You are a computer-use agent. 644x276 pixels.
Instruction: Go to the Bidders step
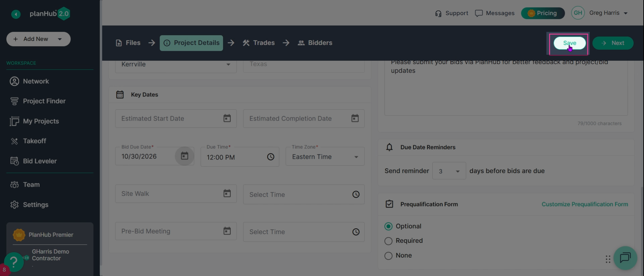pyautogui.click(x=315, y=43)
